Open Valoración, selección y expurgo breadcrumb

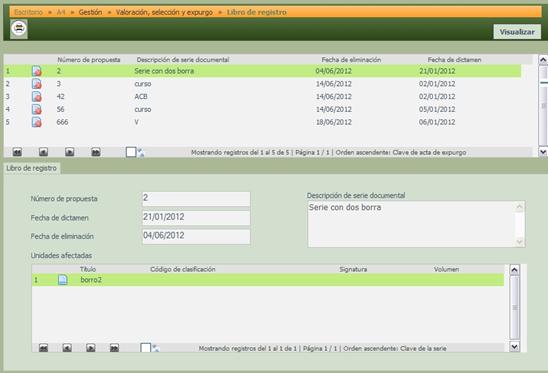click(x=164, y=12)
